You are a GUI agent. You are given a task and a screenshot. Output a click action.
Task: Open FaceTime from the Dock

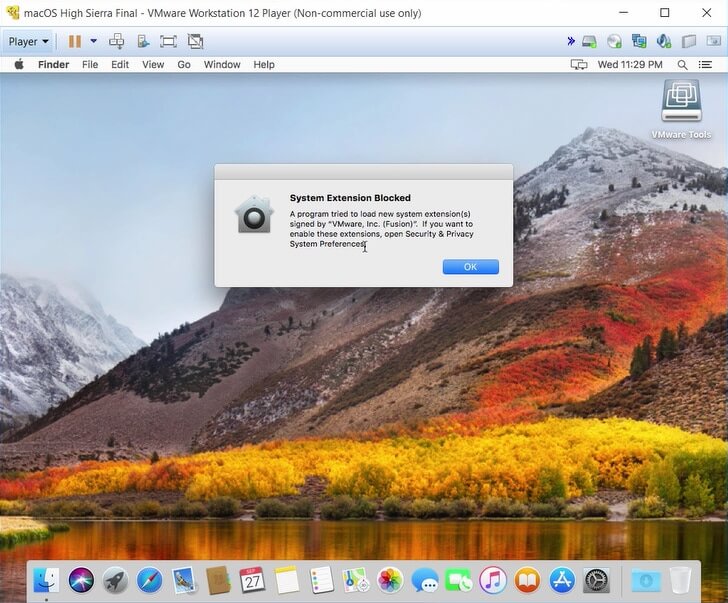459,580
